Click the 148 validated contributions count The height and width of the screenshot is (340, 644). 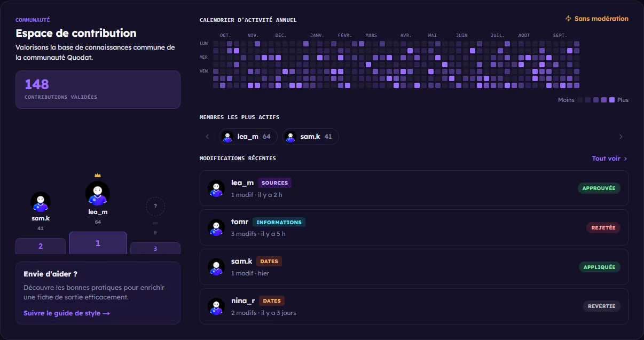click(37, 84)
